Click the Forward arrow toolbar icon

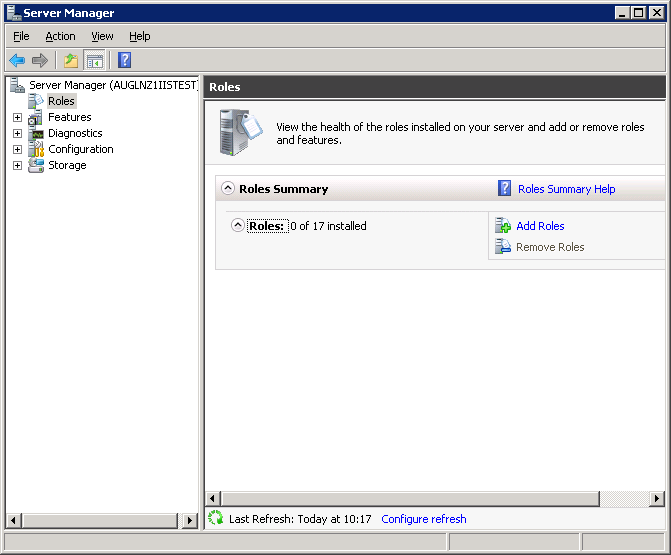(40, 60)
